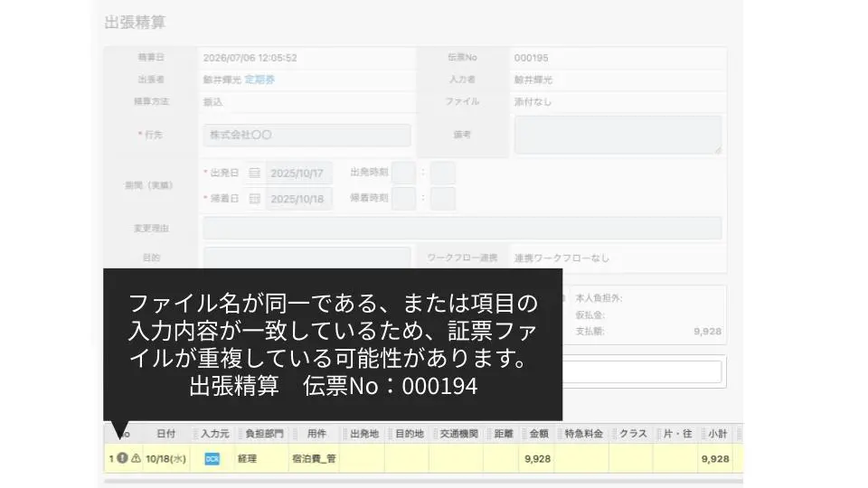Click the 小計 column header
Image resolution: width=868 pixels, height=488 pixels.
tap(717, 434)
